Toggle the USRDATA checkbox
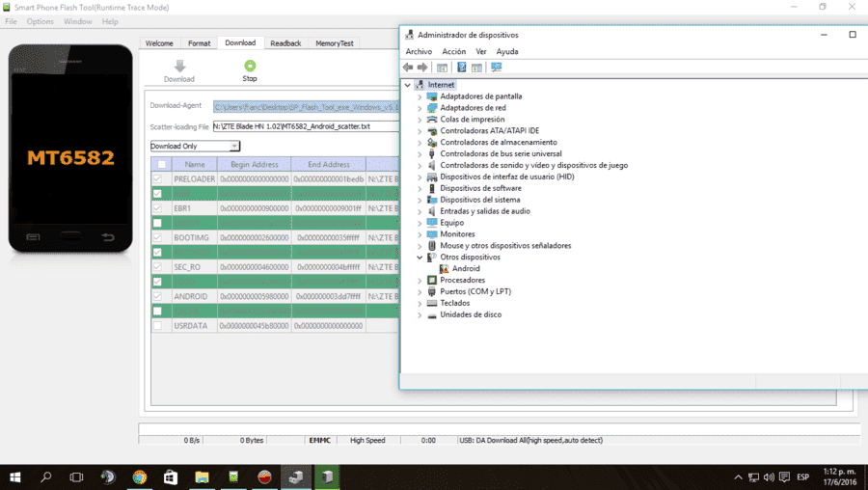This screenshot has height=490, width=868. pos(158,326)
